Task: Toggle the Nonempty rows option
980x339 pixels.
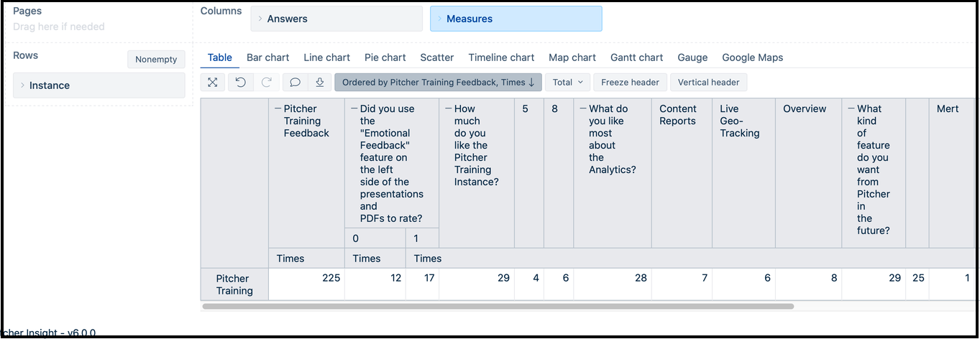Action: 156,60
